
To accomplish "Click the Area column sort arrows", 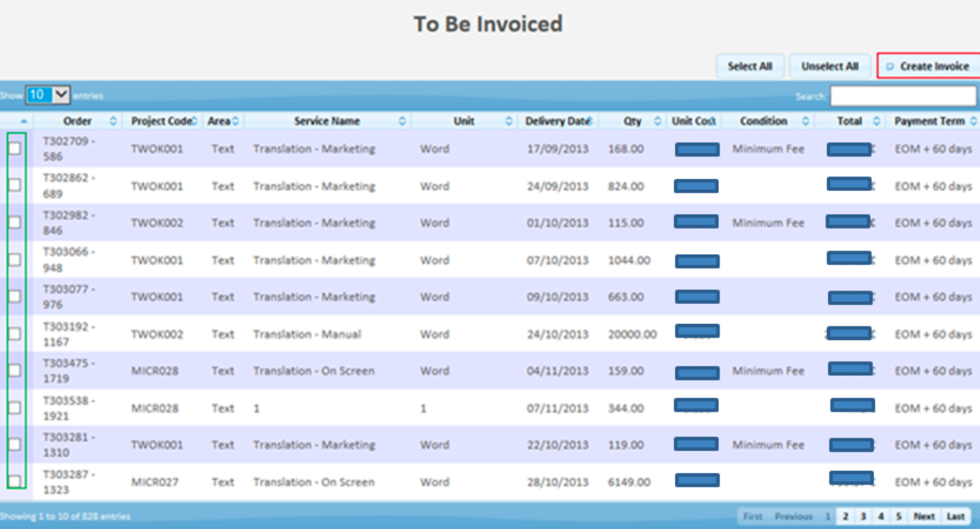I will [235, 121].
